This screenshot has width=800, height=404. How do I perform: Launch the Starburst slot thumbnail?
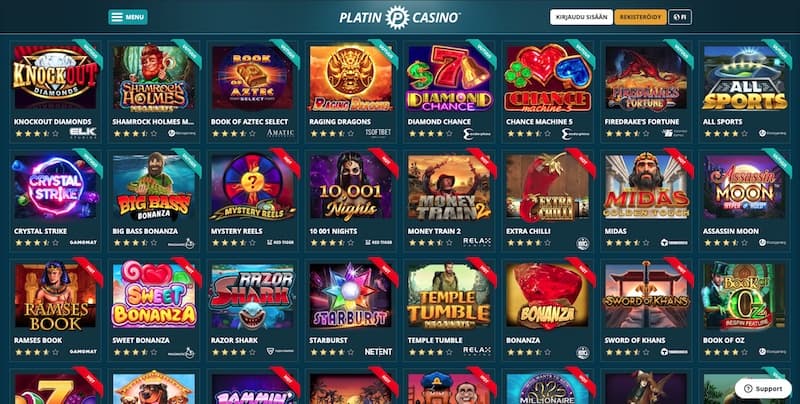[x=351, y=296]
